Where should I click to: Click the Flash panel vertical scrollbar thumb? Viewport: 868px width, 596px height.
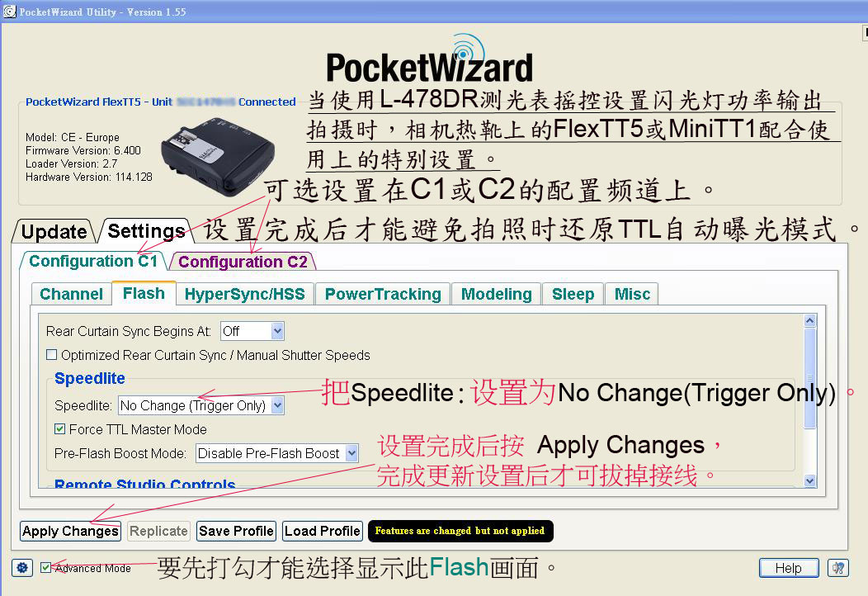[810, 378]
